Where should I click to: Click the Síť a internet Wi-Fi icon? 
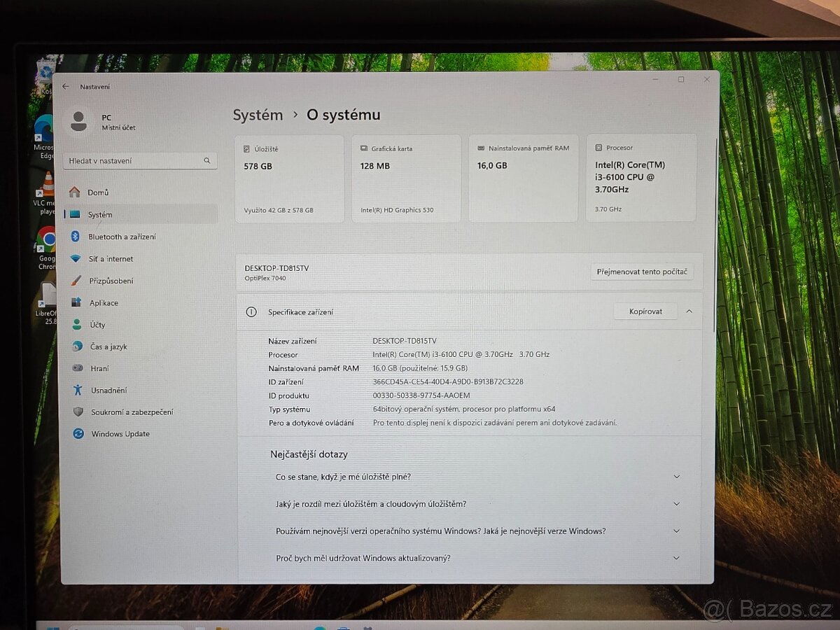[x=76, y=259]
